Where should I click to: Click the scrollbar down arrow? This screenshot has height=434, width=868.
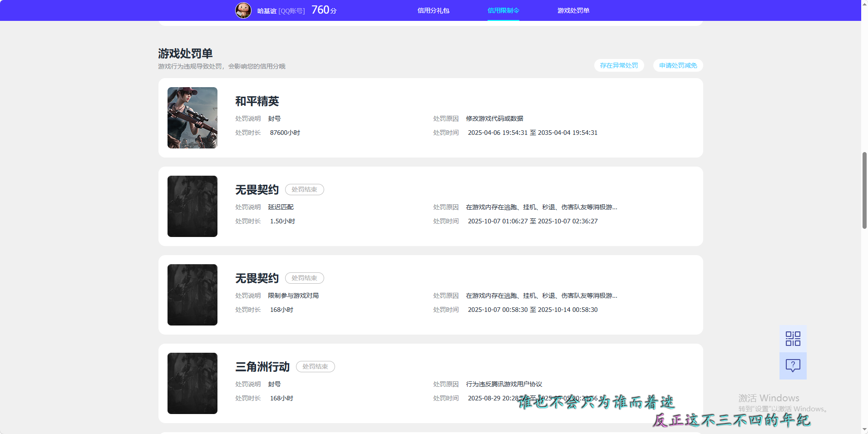pos(864,430)
